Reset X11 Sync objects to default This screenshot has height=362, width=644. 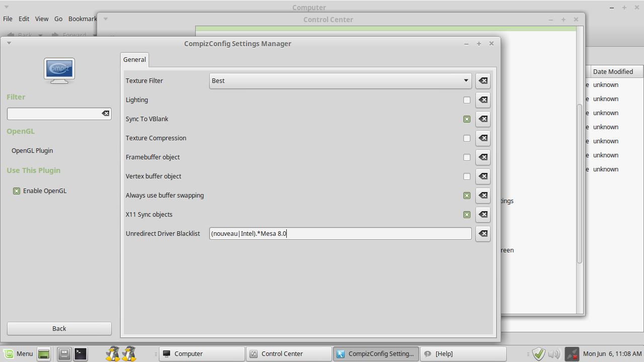coord(483,215)
